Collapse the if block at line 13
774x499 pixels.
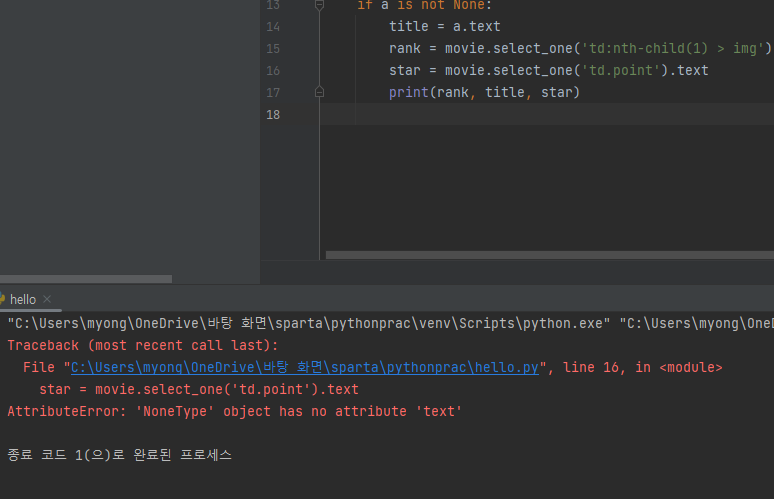pos(319,5)
